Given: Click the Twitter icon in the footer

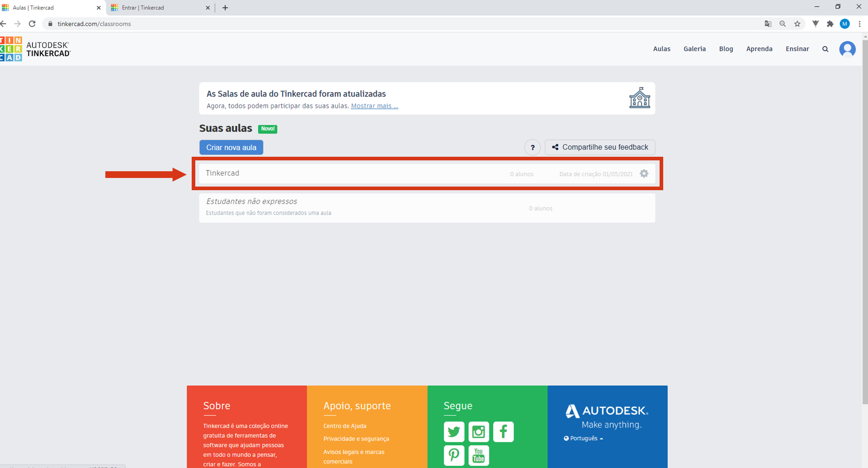Looking at the screenshot, I should click(x=454, y=432).
